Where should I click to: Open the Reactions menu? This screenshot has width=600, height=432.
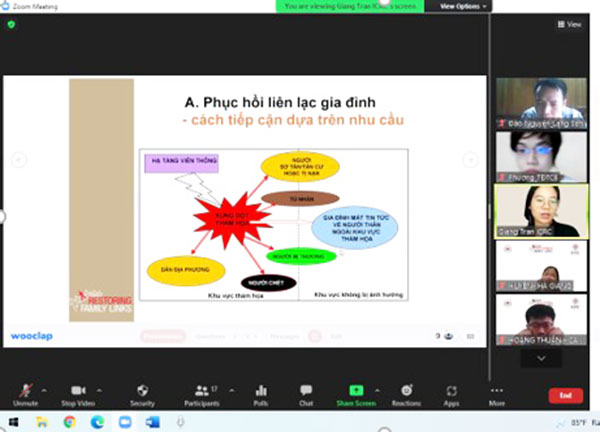[406, 392]
